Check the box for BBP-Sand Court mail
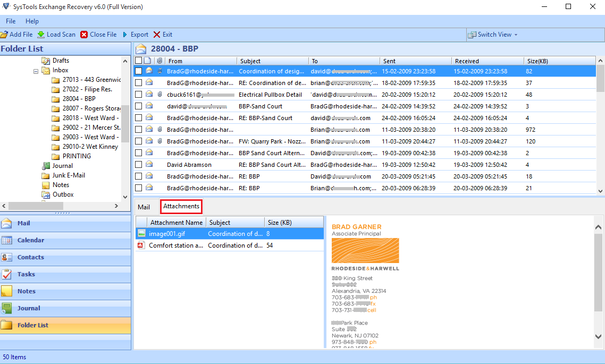The width and height of the screenshot is (605, 364). pos(139,106)
